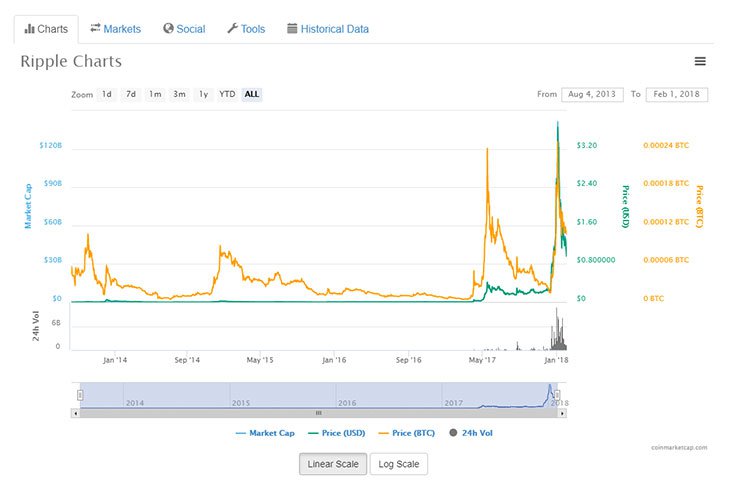750x498 pixels.
Task: Click the 0.00024 BTC axis label
Action: 666,145
